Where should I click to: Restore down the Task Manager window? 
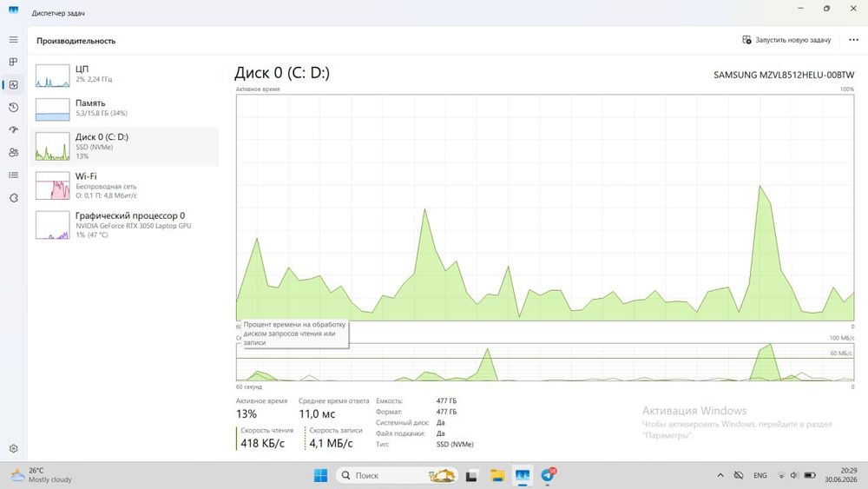pyautogui.click(x=826, y=9)
